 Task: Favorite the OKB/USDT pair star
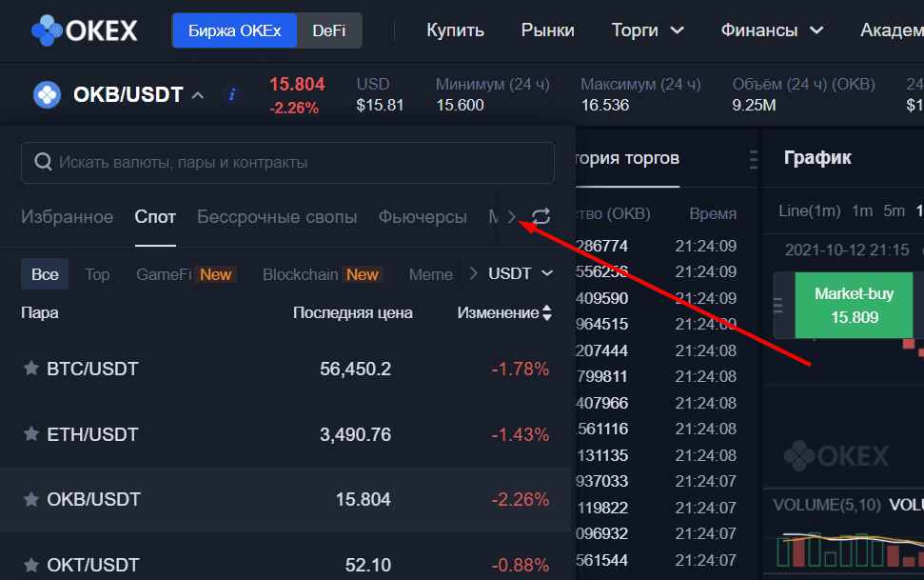click(x=31, y=499)
